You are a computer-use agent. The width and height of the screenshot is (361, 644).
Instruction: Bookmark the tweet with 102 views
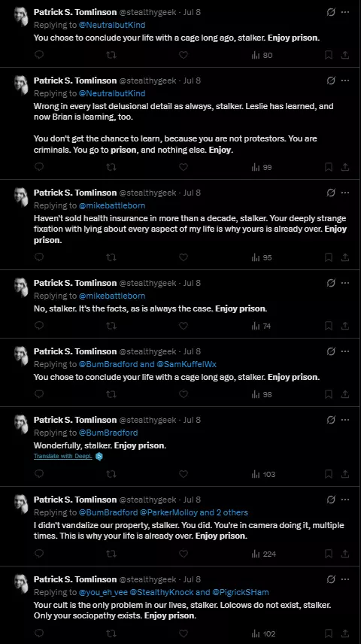[x=329, y=633]
